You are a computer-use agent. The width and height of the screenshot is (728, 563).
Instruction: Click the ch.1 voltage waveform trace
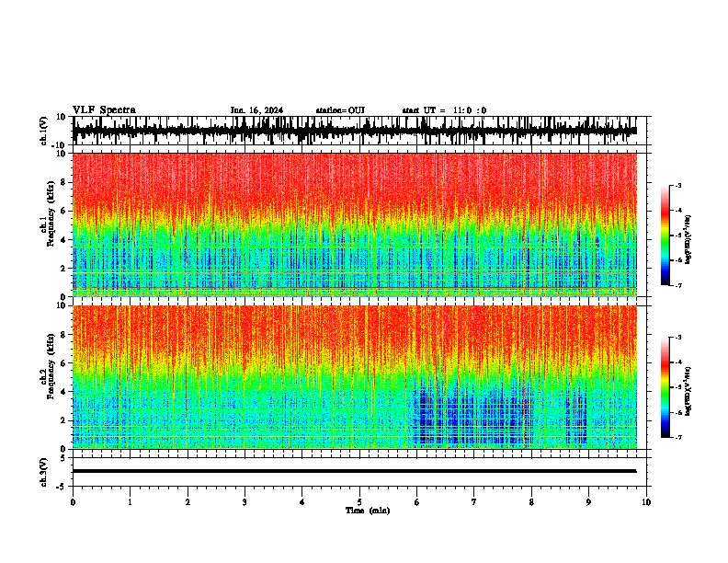point(354,131)
